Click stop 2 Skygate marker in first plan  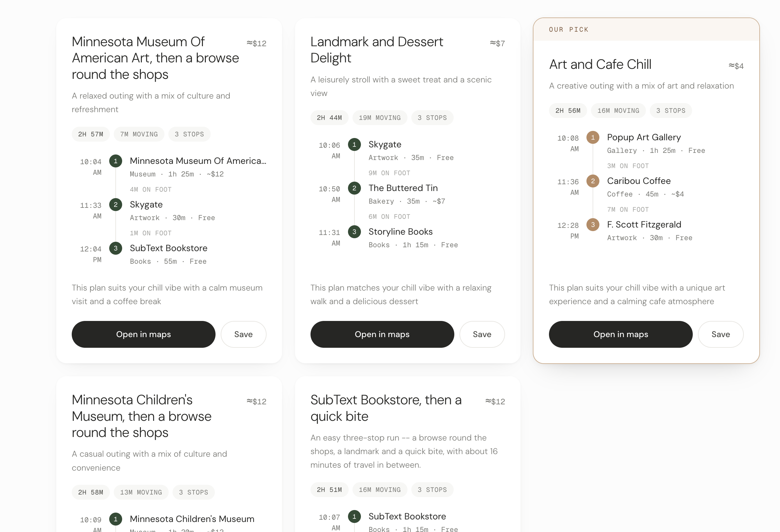click(x=115, y=205)
